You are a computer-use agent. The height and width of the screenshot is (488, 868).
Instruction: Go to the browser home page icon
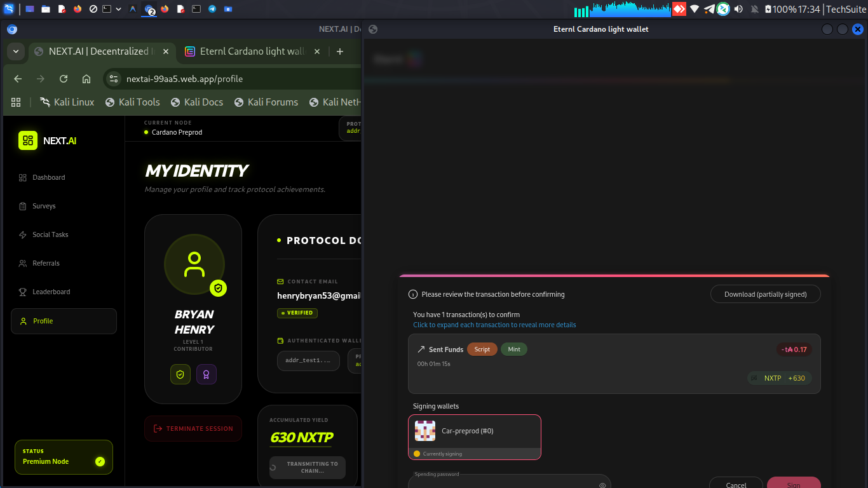pyautogui.click(x=86, y=79)
